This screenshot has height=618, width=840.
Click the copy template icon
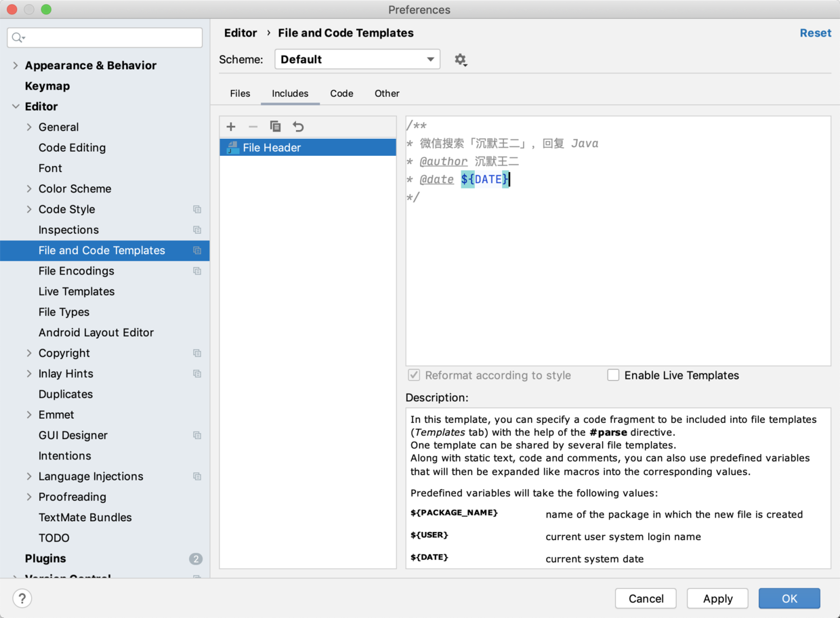[275, 127]
